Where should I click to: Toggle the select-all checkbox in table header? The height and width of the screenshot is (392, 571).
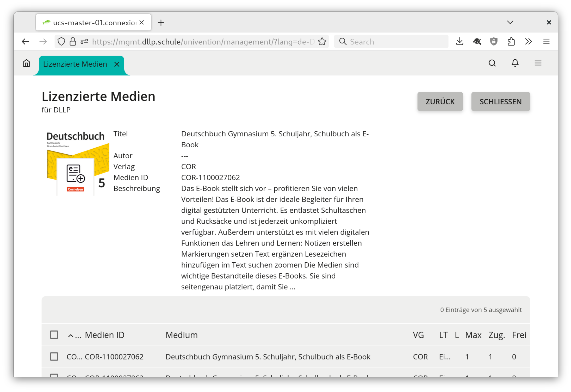(x=54, y=335)
